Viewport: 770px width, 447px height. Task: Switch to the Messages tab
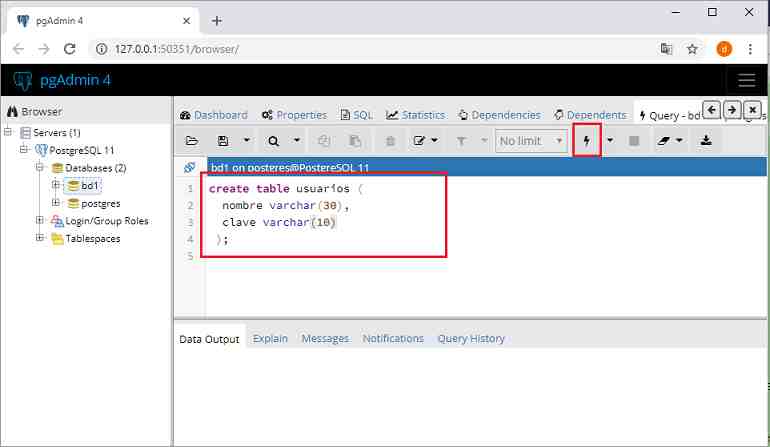click(325, 338)
